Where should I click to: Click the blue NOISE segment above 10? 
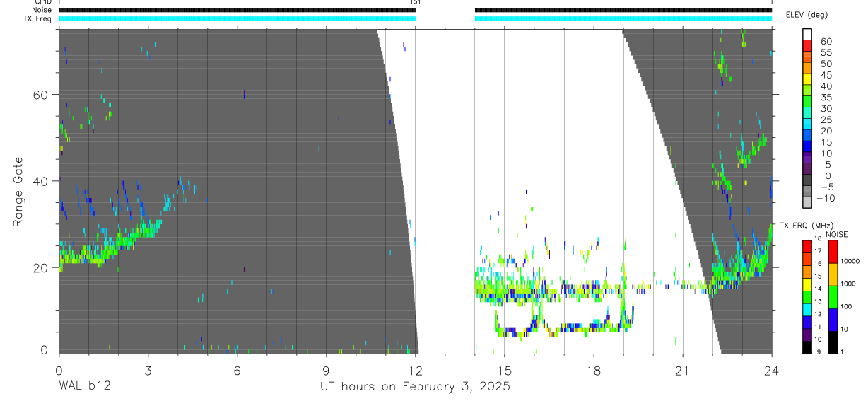pyautogui.click(x=833, y=320)
